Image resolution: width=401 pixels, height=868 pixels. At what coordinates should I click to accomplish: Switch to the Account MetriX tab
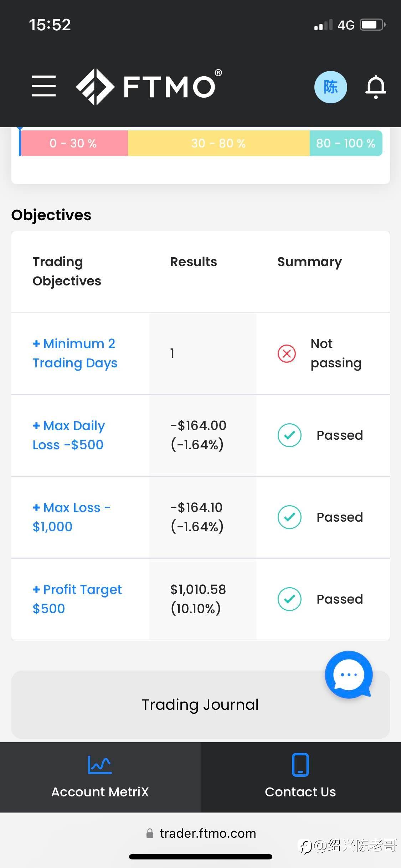tap(100, 777)
